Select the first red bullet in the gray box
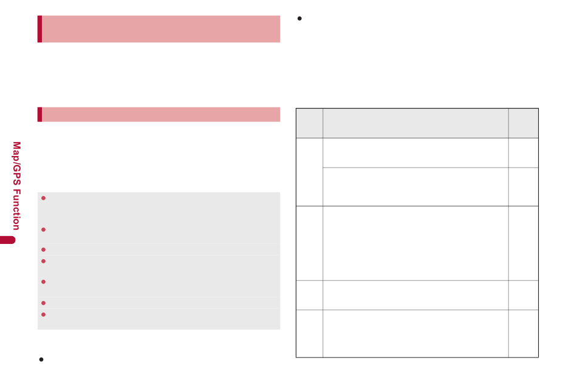The width and height of the screenshot is (577, 392). point(43,198)
